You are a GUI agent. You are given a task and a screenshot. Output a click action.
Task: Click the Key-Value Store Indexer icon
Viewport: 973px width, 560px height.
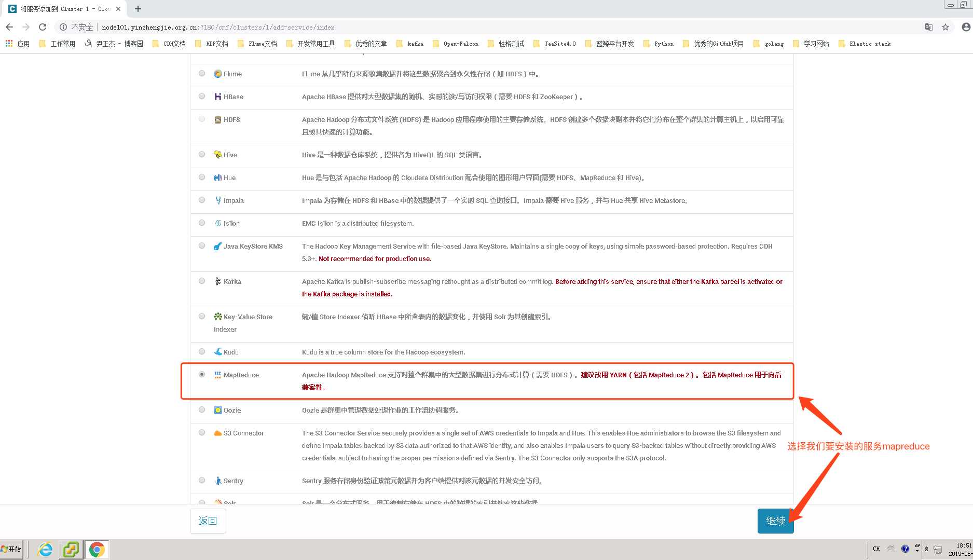(218, 317)
